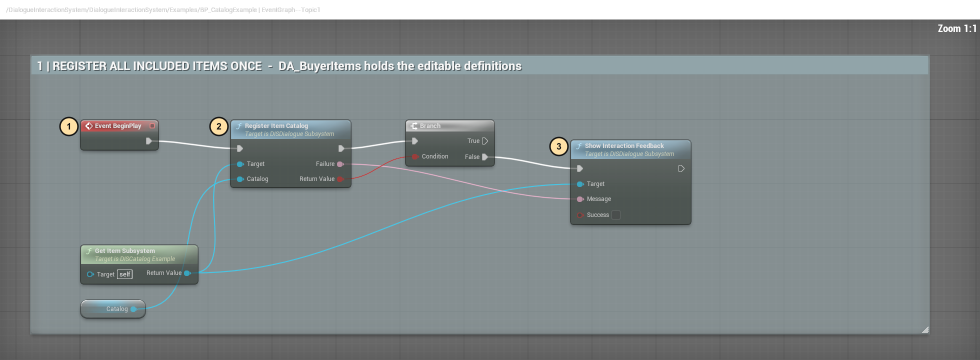Click the Return Value pin on Register Item Catalog
980x360 pixels.
(340, 179)
